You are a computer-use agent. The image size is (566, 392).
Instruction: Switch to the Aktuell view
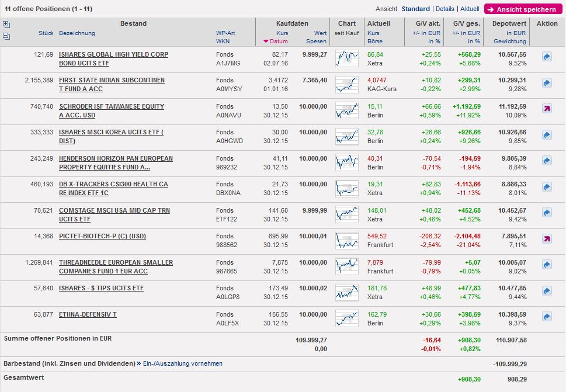[470, 9]
